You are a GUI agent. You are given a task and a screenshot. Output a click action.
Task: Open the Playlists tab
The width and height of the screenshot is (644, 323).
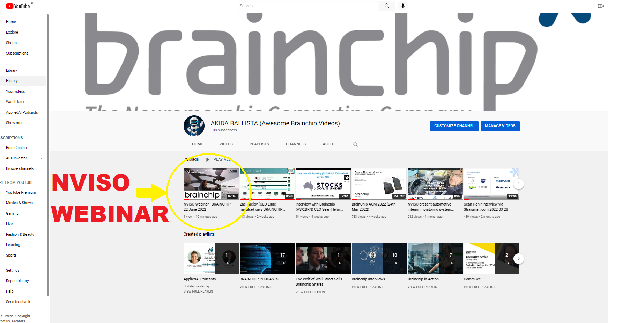(259, 144)
